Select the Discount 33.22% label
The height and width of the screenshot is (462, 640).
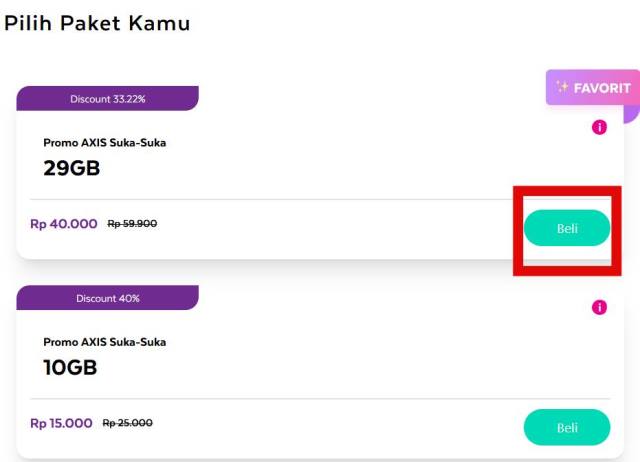108,99
